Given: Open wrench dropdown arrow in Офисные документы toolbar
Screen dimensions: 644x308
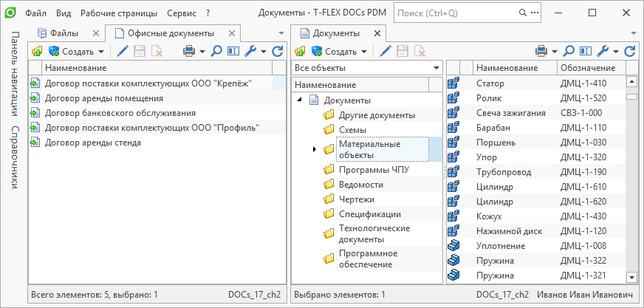Looking at the screenshot, I should point(263,52).
